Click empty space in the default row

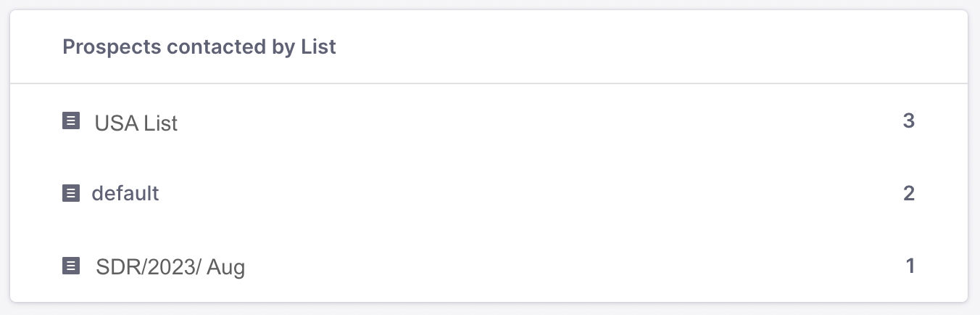coord(507,194)
